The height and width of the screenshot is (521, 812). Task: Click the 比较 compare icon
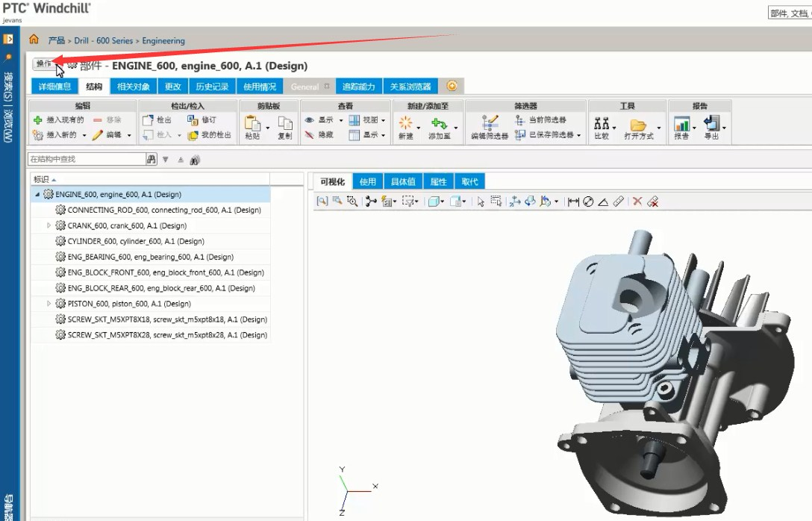tap(602, 123)
